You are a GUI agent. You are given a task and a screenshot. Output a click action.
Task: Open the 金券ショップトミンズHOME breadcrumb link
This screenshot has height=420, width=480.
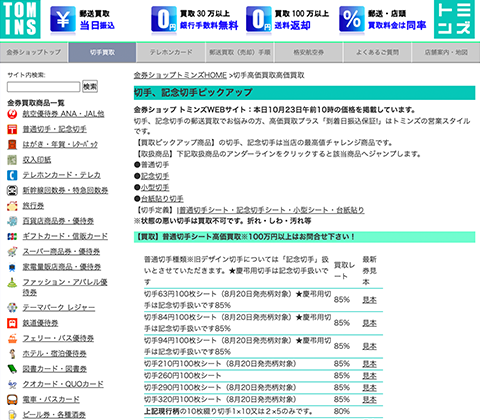point(180,75)
